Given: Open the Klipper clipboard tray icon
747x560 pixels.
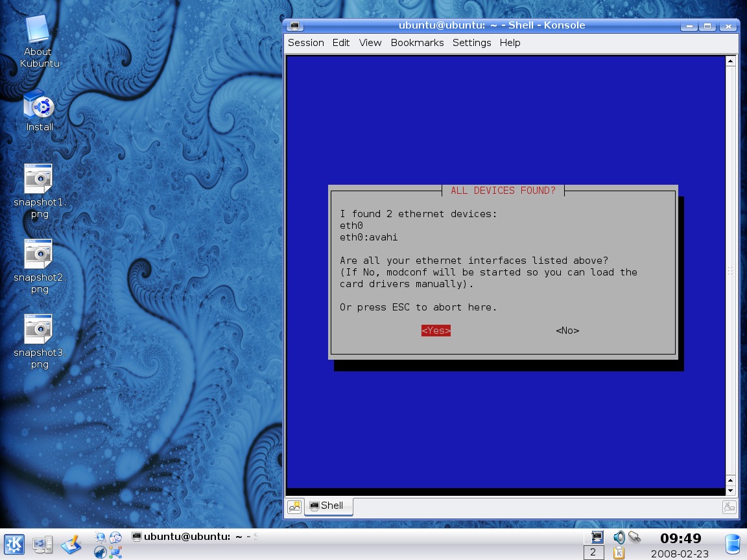Looking at the screenshot, I should (619, 552).
